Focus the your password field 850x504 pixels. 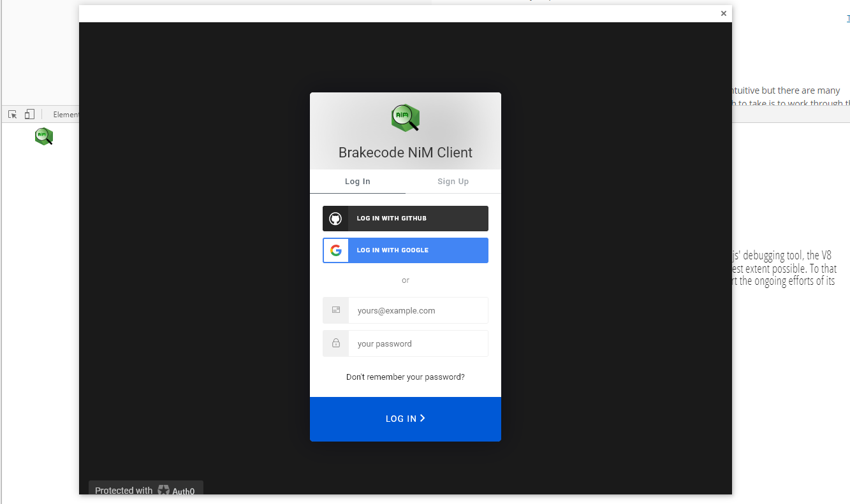(406, 343)
